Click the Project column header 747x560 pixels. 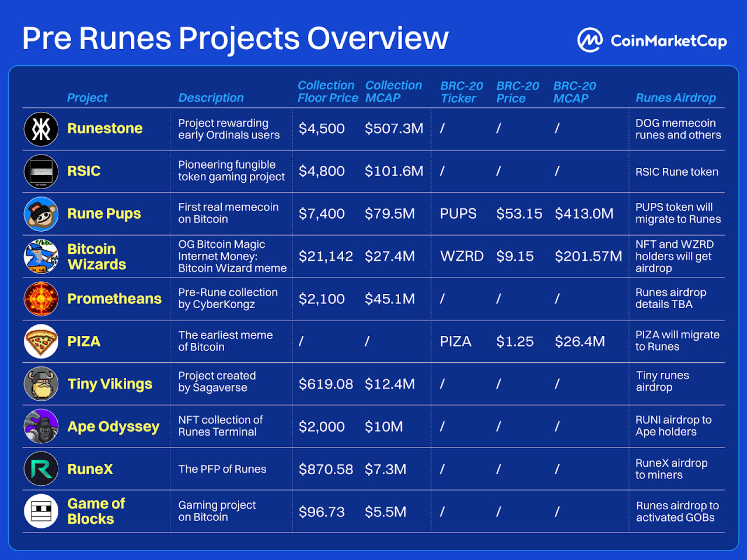click(87, 98)
